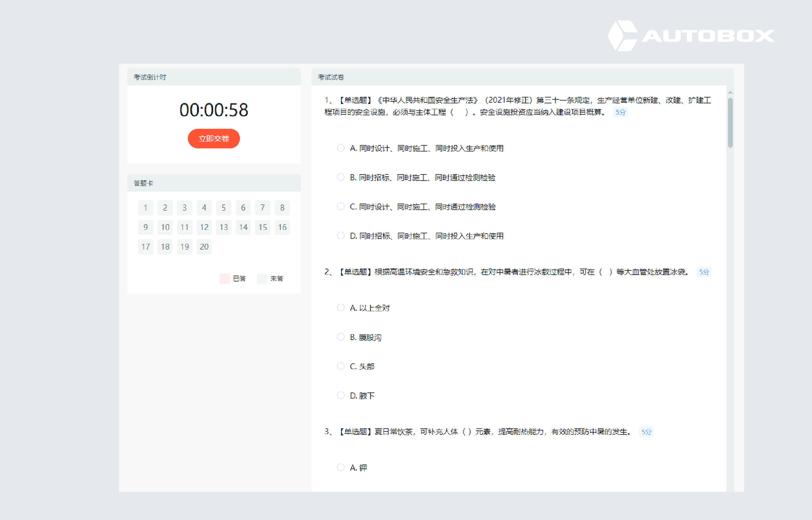The image size is (812, 520).
Task: Select 腋下 option in question 2
Action: click(x=341, y=396)
